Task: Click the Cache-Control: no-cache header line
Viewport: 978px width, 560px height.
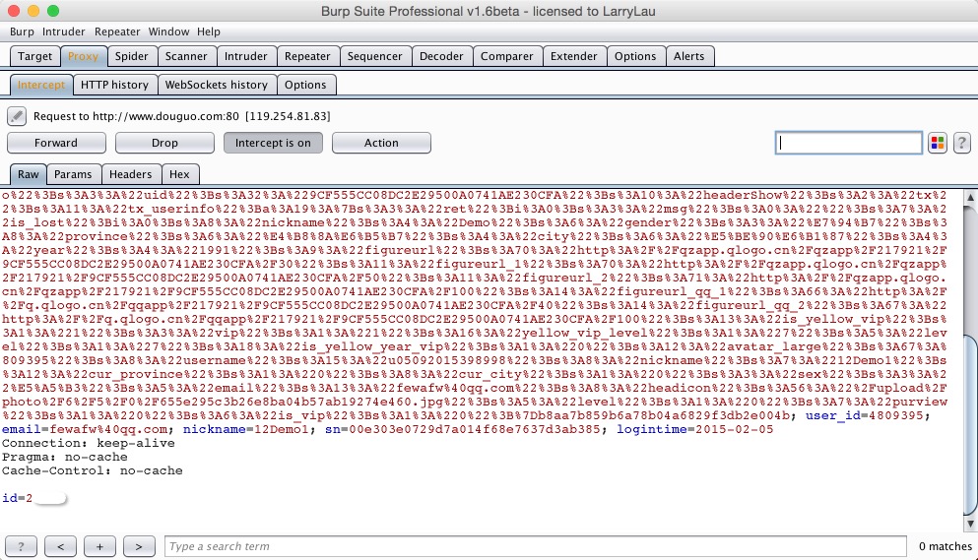Action: click(93, 470)
